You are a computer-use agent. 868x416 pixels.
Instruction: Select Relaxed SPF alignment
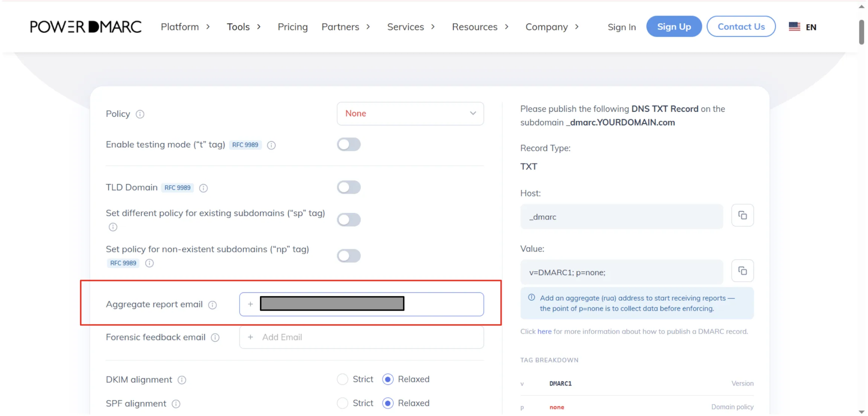click(x=388, y=403)
